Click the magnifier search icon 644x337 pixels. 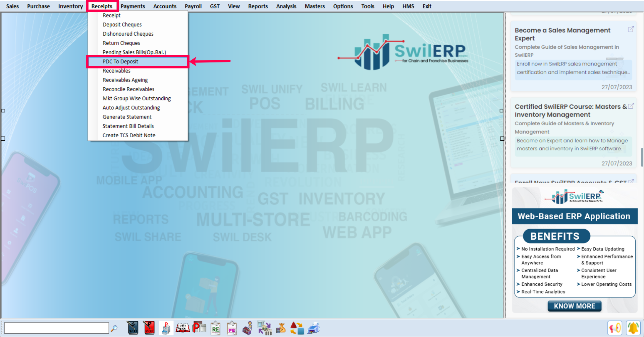coord(114,328)
